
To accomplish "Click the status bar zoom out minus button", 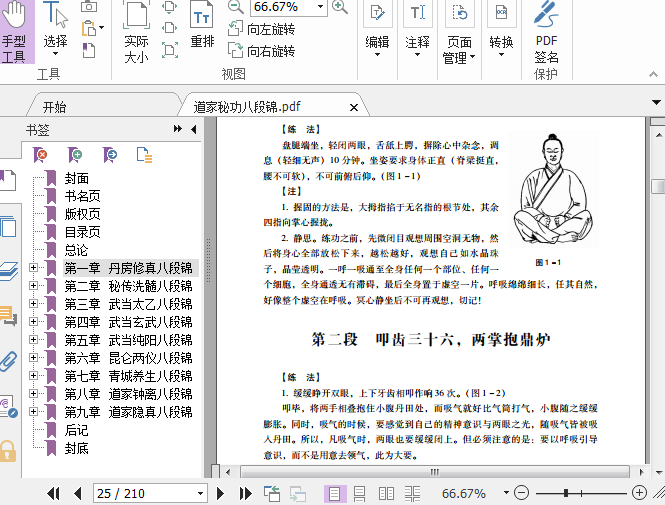I will tap(521, 493).
